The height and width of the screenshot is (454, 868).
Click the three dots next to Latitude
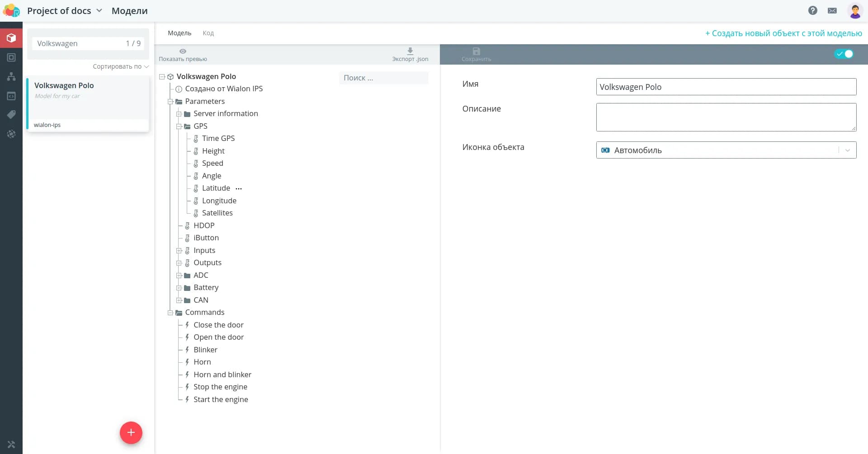tap(239, 189)
